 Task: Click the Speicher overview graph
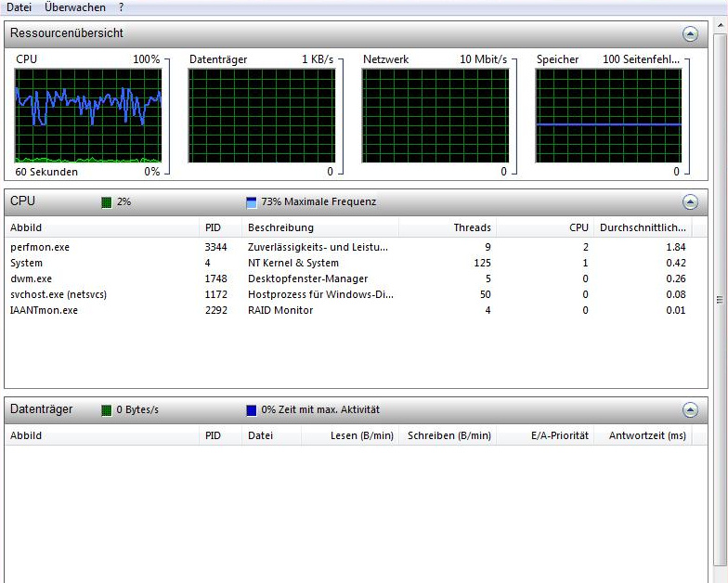tap(609, 115)
